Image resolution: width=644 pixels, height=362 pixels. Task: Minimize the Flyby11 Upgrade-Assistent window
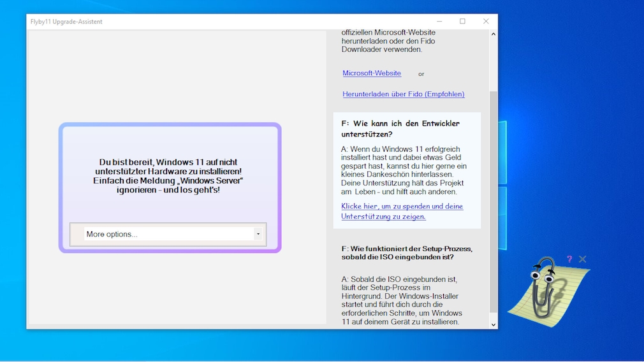tap(439, 22)
